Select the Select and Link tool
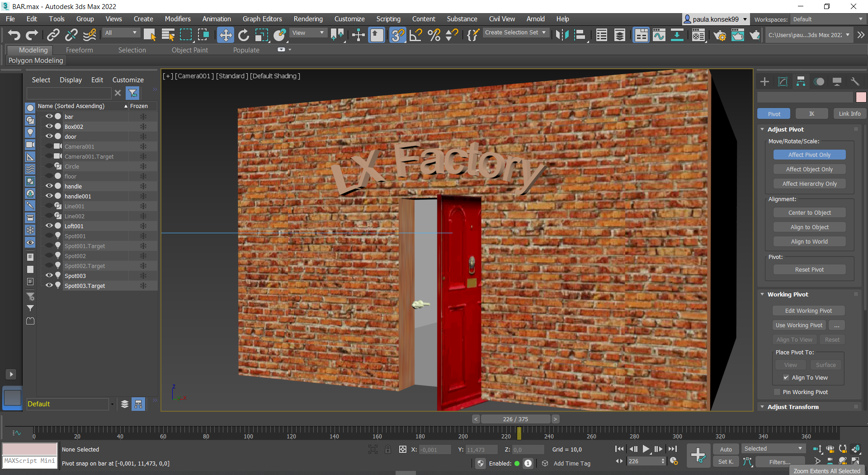The height and width of the screenshot is (475, 868). coord(53,35)
